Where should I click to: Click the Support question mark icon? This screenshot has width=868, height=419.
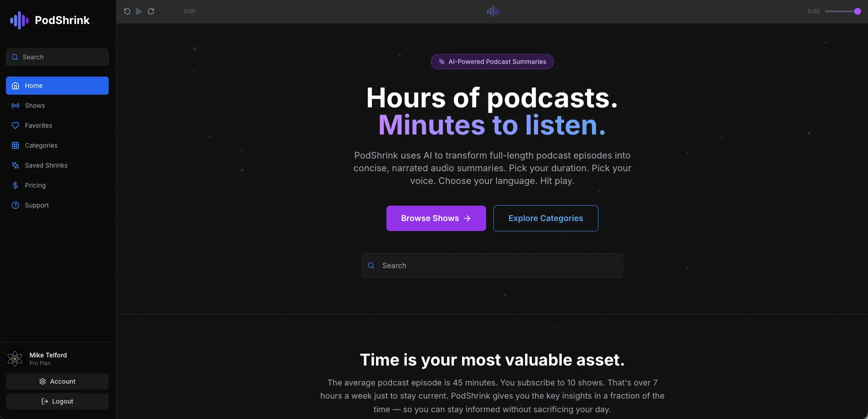(15, 205)
